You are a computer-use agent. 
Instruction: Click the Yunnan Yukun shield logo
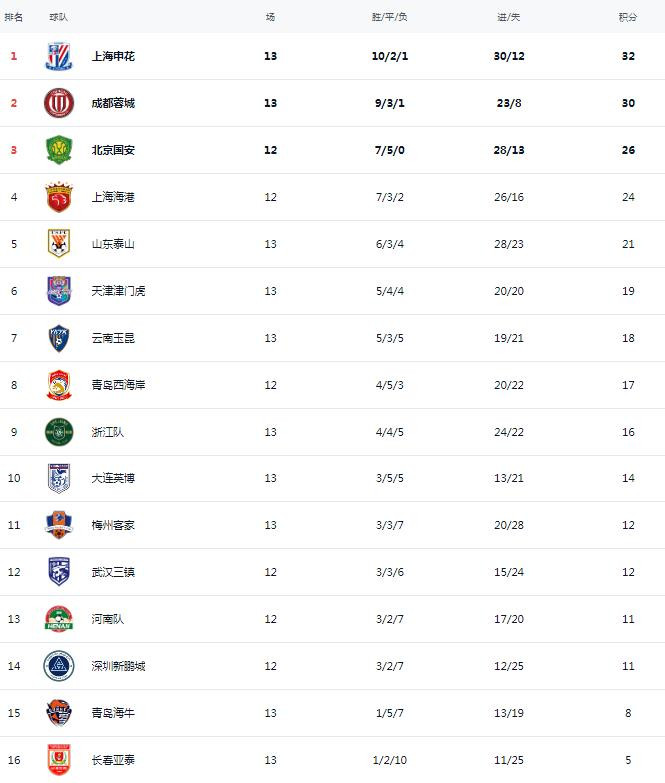point(59,338)
